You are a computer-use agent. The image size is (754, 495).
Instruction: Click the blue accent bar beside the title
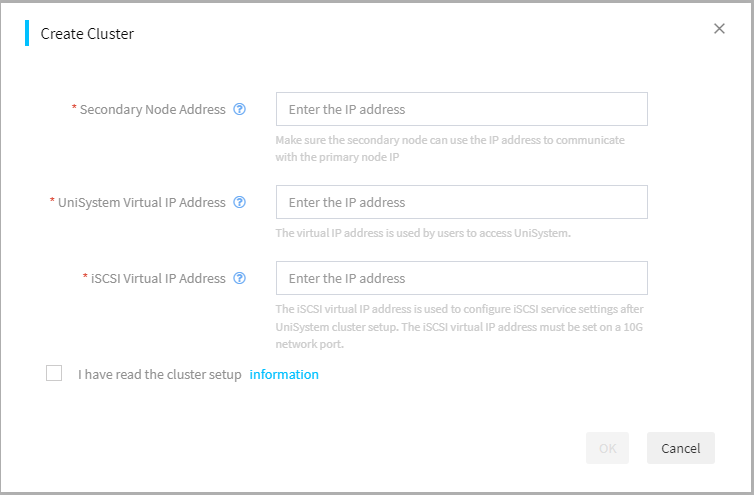pyautogui.click(x=27, y=33)
